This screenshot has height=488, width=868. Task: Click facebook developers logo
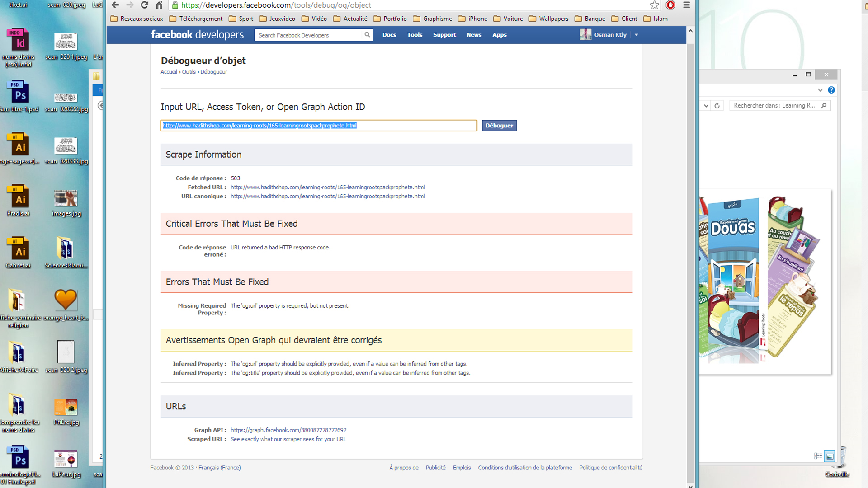(x=197, y=35)
